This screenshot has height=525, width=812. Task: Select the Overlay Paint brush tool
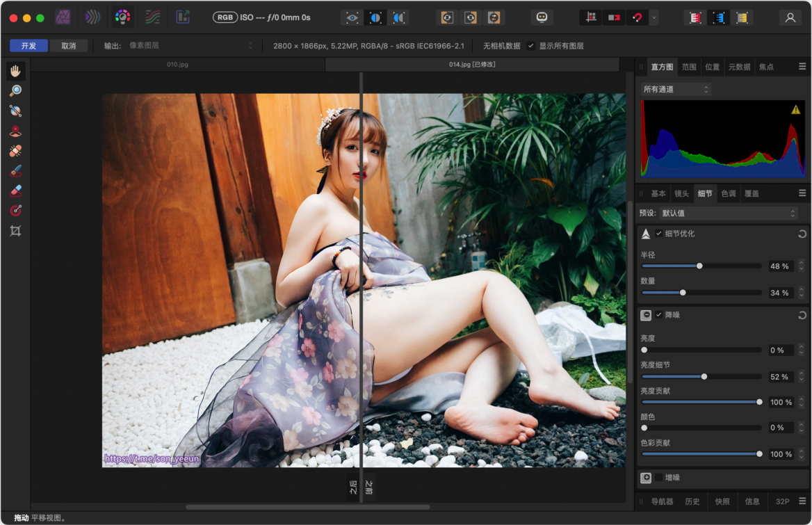15,171
